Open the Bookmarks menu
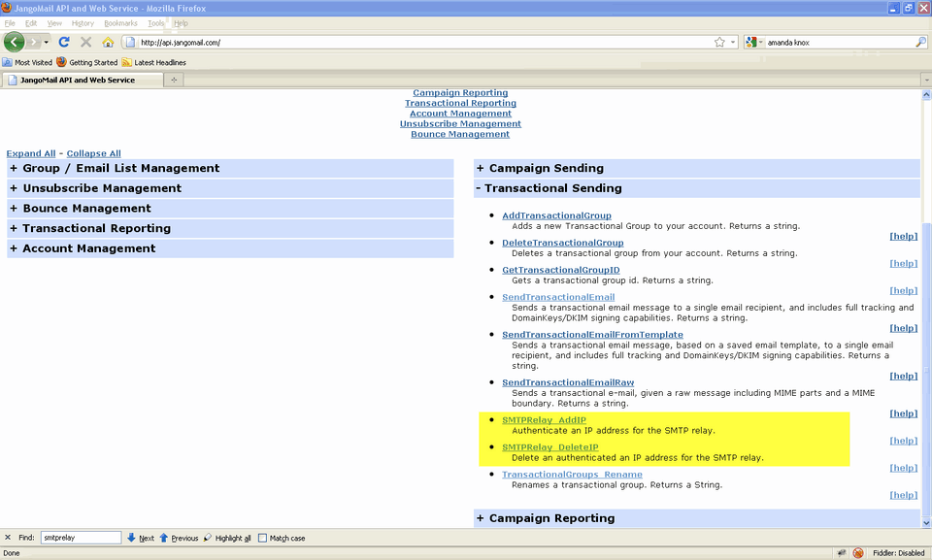The image size is (932, 560). [120, 23]
